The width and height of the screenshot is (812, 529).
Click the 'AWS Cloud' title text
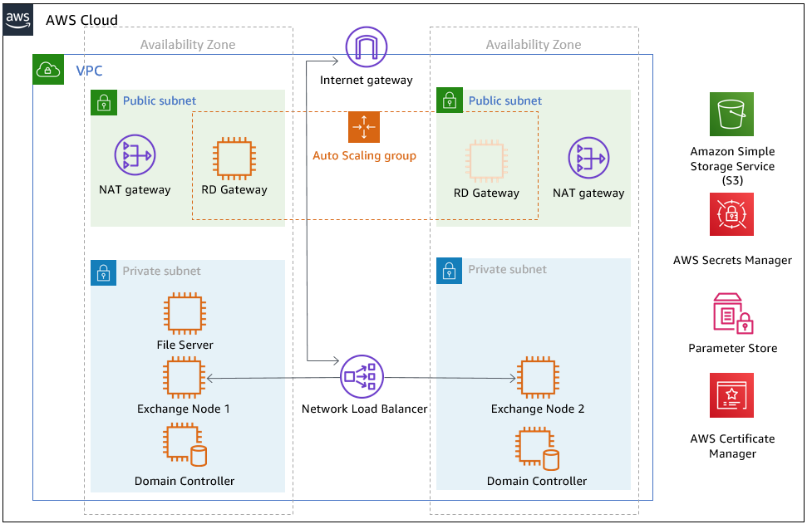pos(81,20)
